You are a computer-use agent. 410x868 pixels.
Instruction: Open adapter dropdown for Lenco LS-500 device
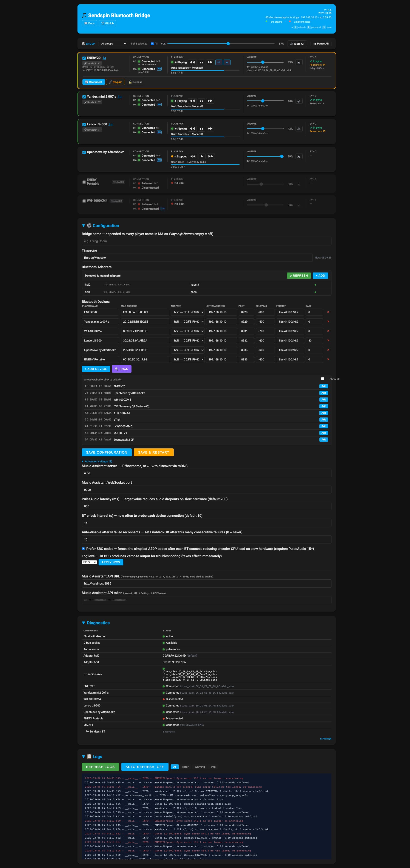[x=188, y=340]
